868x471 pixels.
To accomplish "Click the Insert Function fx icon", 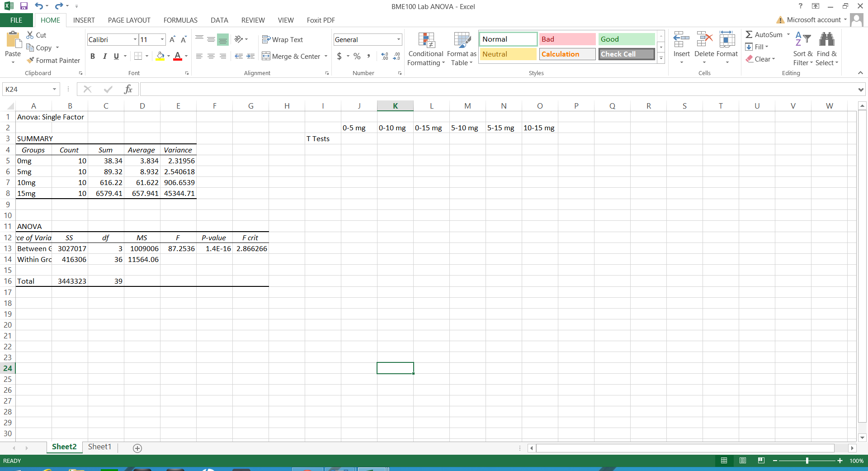I will (x=128, y=89).
